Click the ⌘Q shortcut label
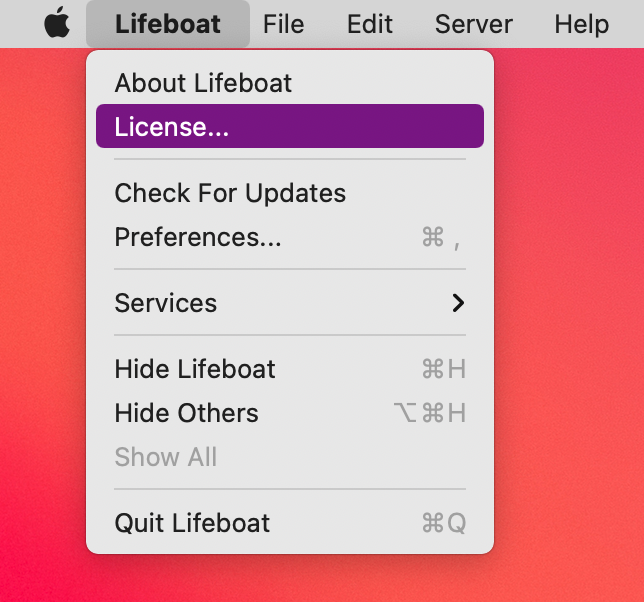The width and height of the screenshot is (644, 602). click(443, 523)
